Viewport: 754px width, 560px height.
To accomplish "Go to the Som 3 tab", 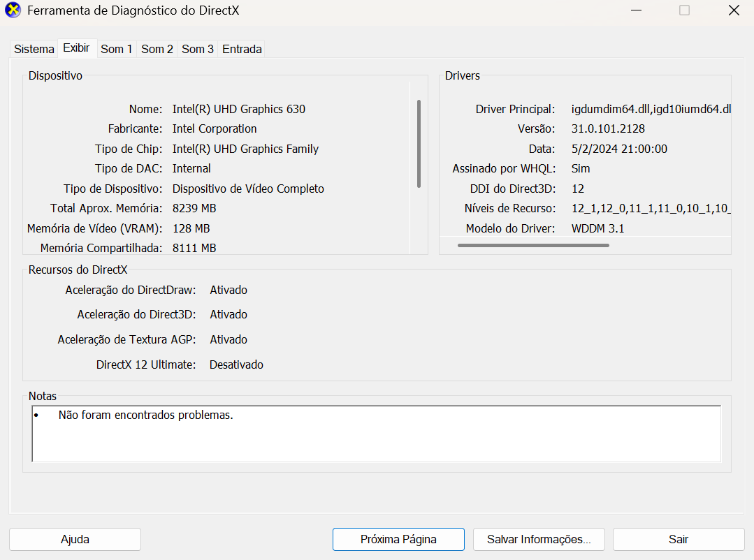I will click(198, 49).
